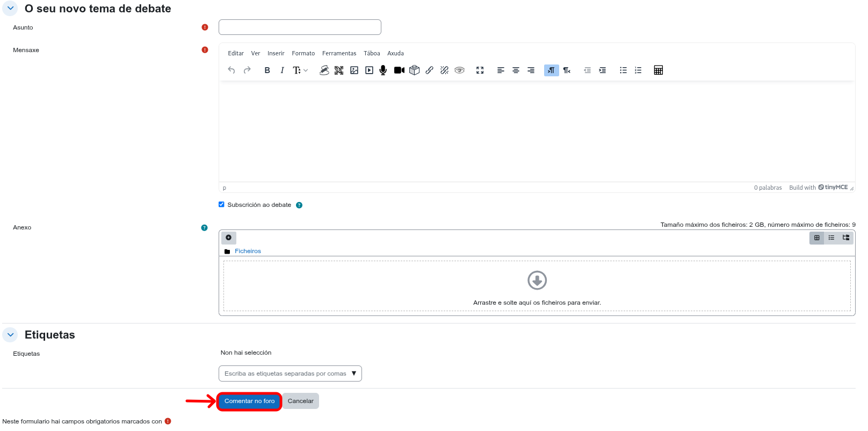868x431 pixels.
Task: Open the Ficheiros folder link
Action: click(x=248, y=251)
